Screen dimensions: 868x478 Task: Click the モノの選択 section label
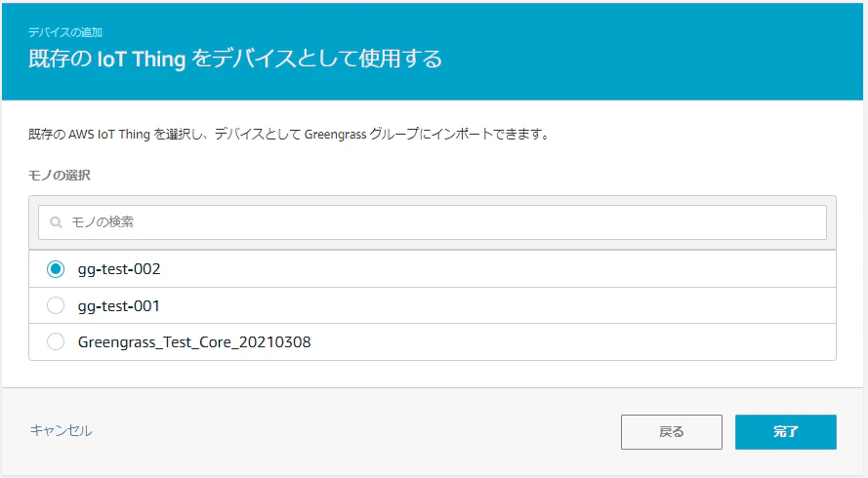[x=60, y=176]
